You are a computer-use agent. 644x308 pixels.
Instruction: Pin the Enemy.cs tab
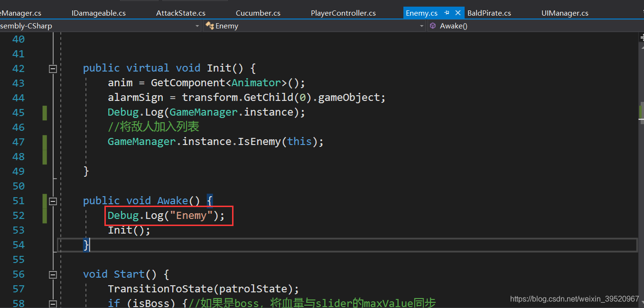447,13
